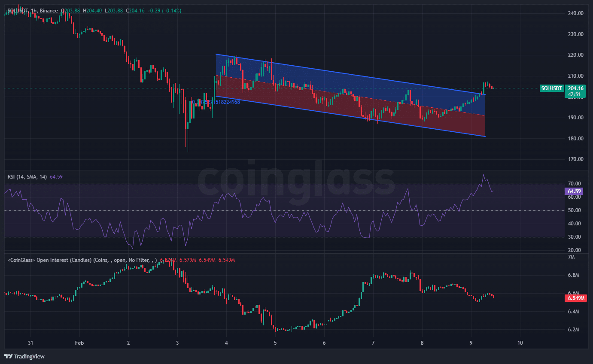593x364 pixels.
Task: Click the 70.00 RSI scale label
Action: (x=574, y=184)
